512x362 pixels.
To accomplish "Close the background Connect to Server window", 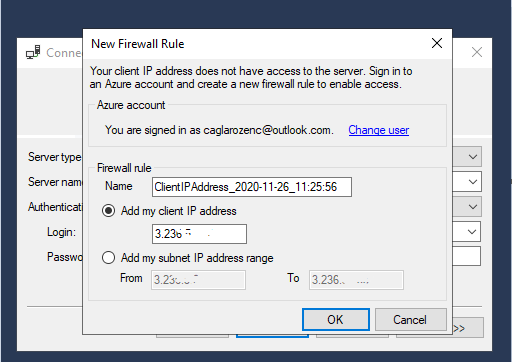I will 477,52.
